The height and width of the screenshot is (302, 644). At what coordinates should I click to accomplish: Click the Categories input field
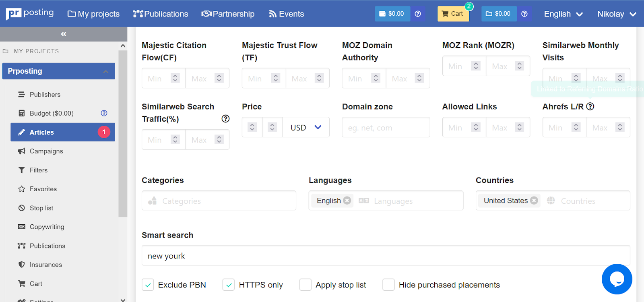[219, 201]
